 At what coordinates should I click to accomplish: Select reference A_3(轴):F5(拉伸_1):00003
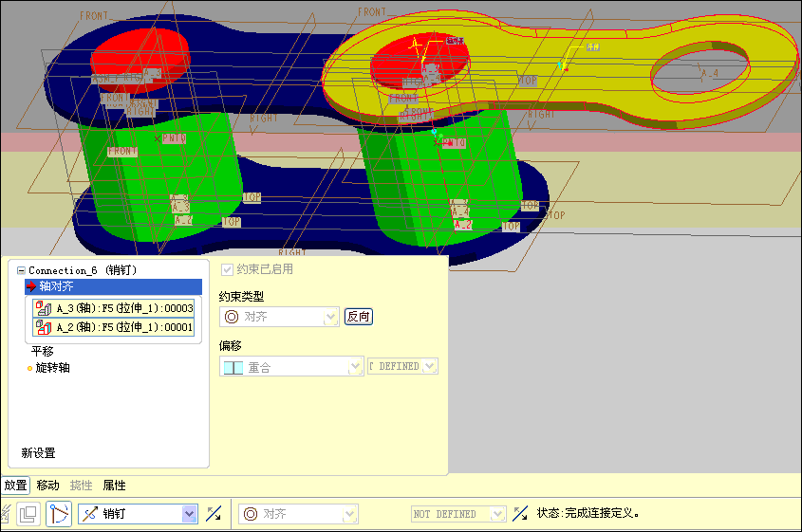click(114, 308)
